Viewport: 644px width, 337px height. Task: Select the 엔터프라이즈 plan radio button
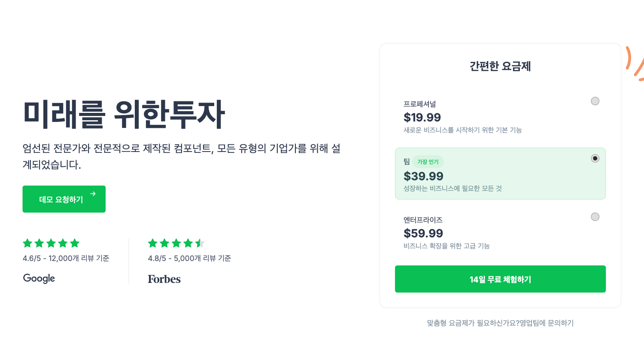595,217
